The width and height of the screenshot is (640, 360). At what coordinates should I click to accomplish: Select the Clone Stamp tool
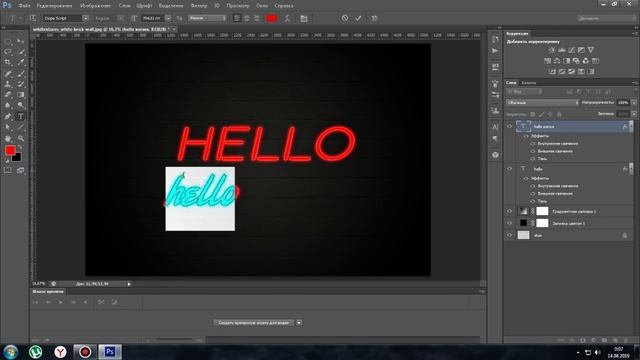tap(8, 84)
